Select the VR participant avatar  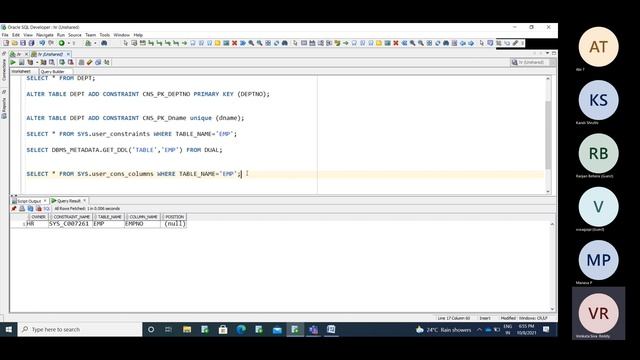598,313
